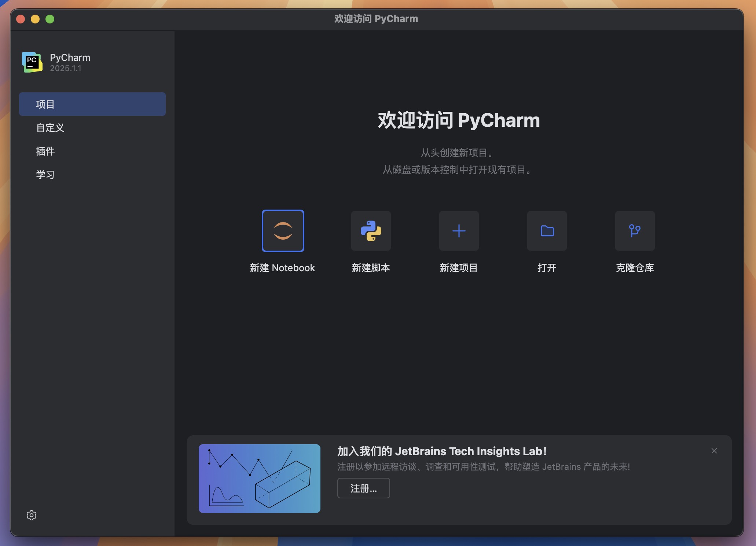Click the 打开 label
756x546 pixels.
pos(547,268)
